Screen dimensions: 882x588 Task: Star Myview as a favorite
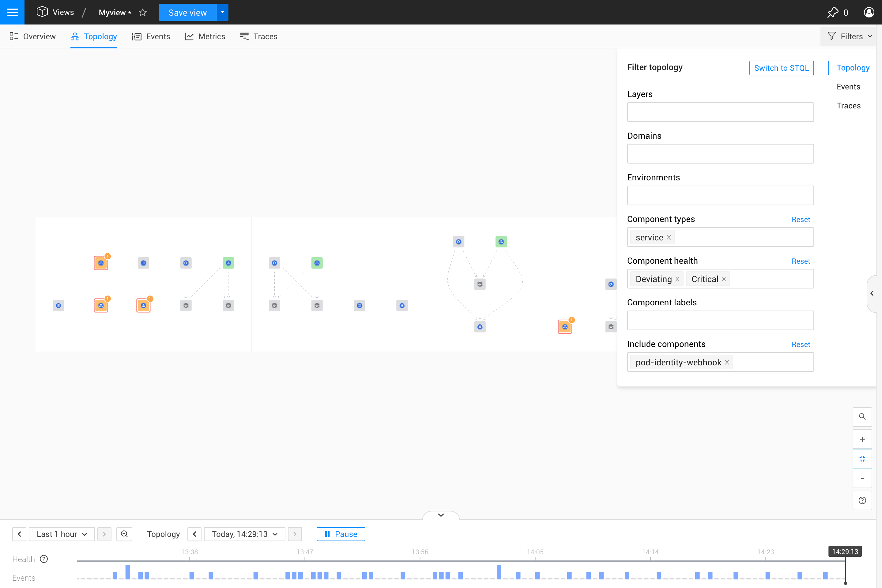(x=142, y=12)
